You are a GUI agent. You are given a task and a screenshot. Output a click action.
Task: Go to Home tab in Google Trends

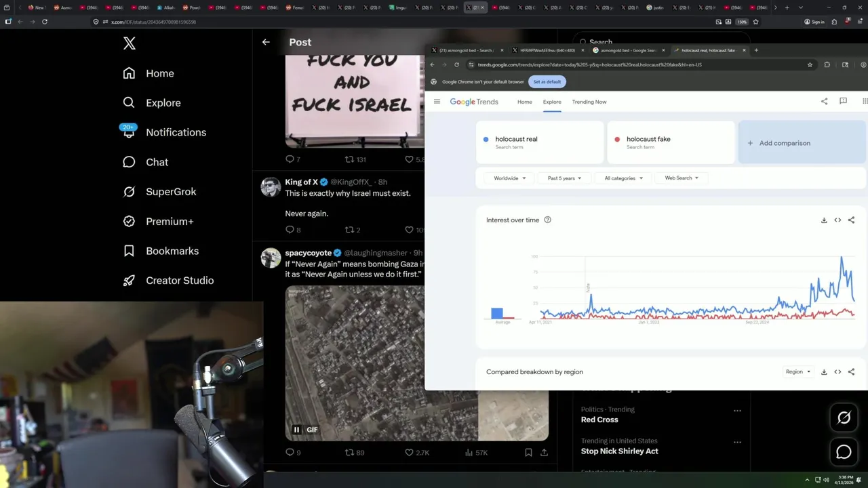tap(525, 102)
